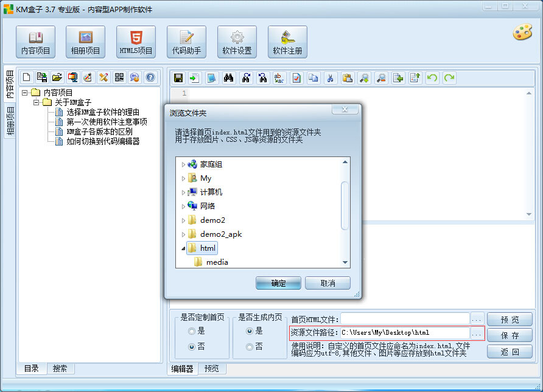The height and width of the screenshot is (392, 543).
Task: Select the media folder in dialog
Action: pos(211,262)
